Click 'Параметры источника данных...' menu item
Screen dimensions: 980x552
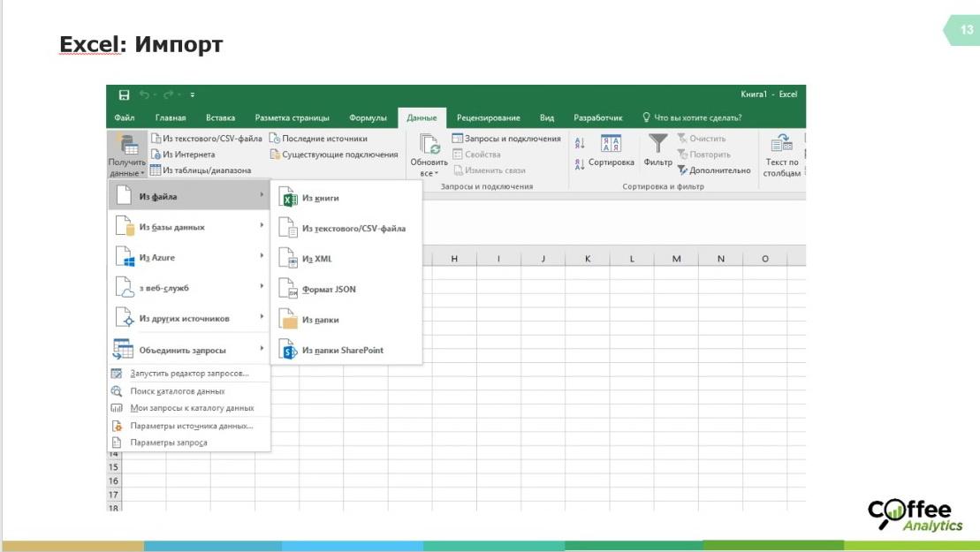click(x=191, y=426)
